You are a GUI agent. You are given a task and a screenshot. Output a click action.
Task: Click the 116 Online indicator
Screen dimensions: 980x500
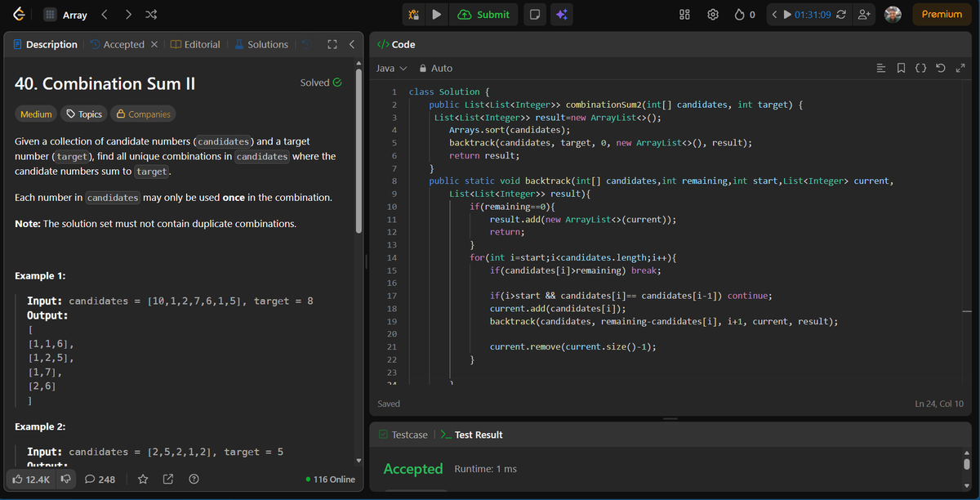[330, 480]
